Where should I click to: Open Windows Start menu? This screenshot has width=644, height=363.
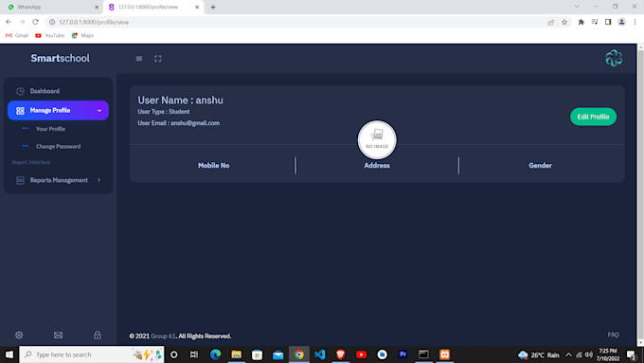point(9,354)
